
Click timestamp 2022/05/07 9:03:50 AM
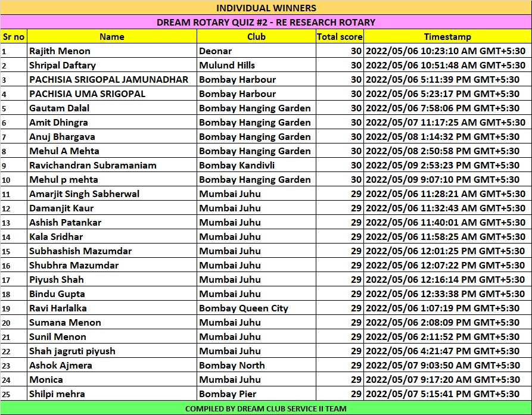[x=447, y=365]
